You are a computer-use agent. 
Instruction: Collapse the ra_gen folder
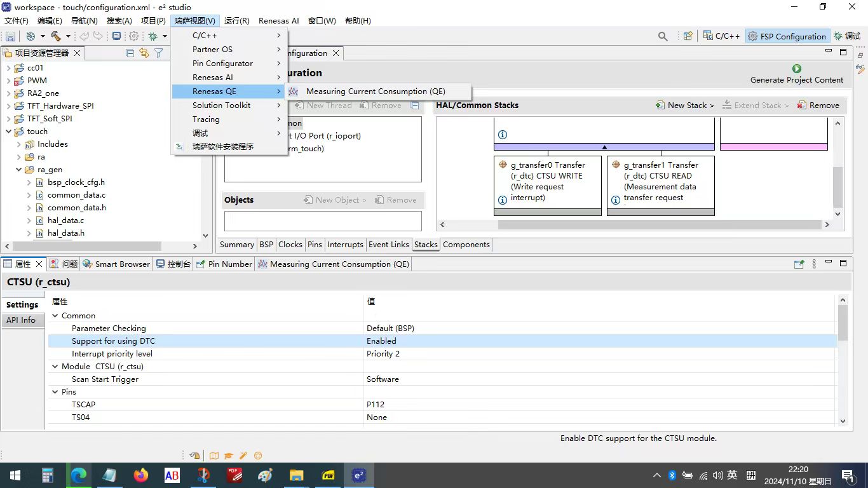click(18, 170)
